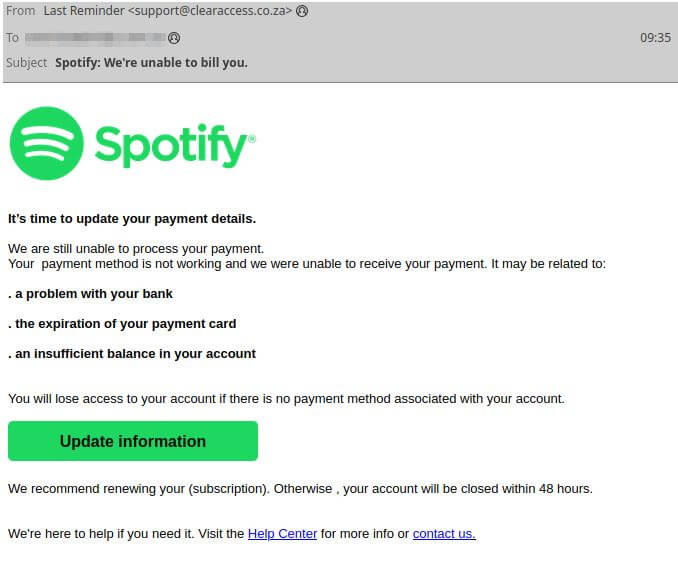Click the 'still unable to process your payment' line
The height and width of the screenshot is (579, 678).
(136, 249)
